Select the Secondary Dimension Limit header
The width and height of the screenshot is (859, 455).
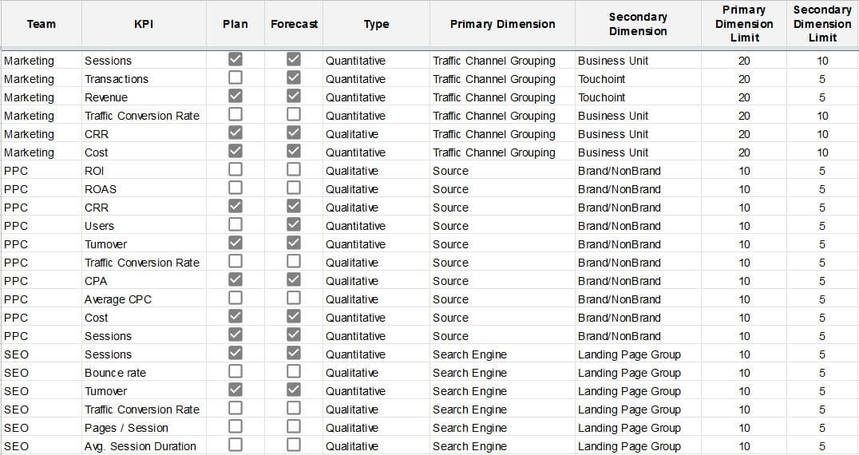point(822,24)
